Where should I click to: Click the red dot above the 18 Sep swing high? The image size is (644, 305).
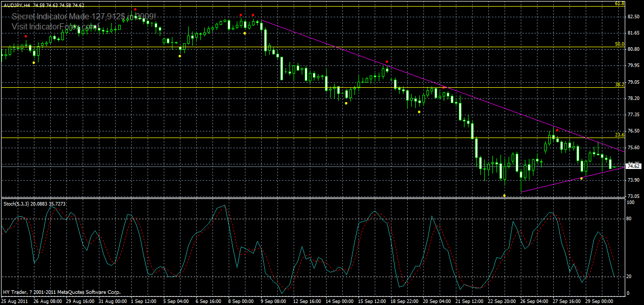pyautogui.click(x=387, y=61)
